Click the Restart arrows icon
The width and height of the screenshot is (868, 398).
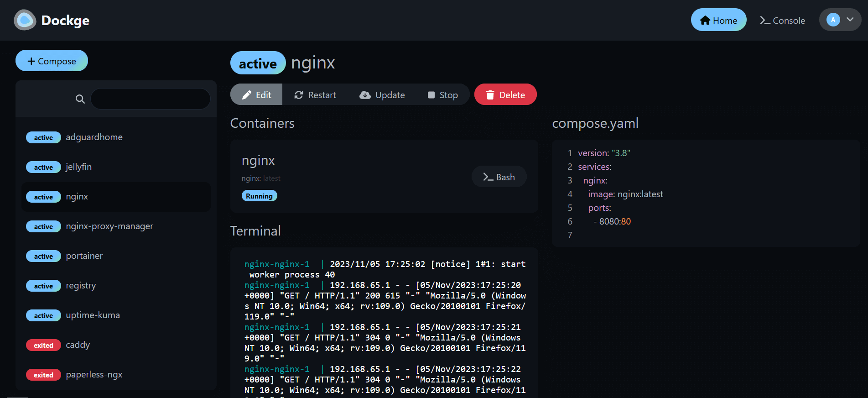point(299,95)
